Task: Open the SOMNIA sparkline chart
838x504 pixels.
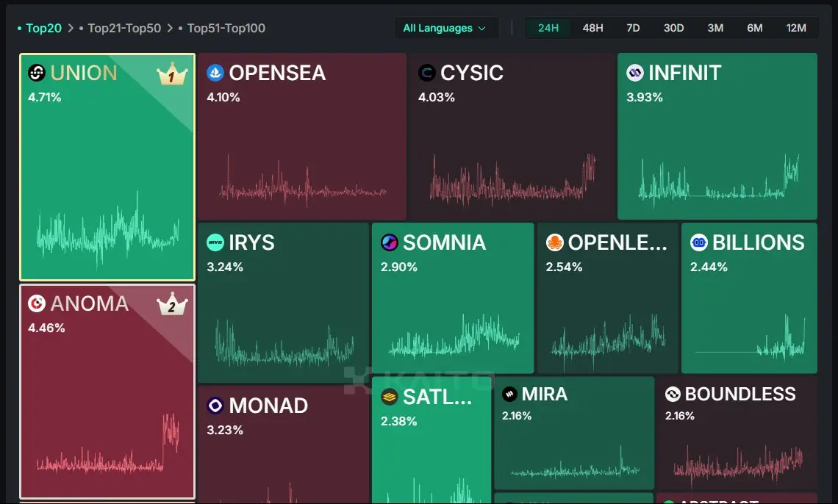Action: click(454, 336)
